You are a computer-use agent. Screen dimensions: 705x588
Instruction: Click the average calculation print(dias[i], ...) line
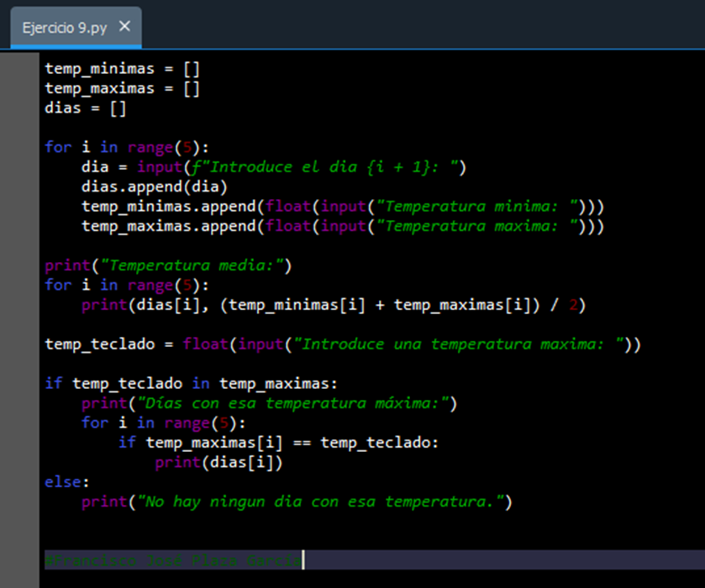point(333,305)
